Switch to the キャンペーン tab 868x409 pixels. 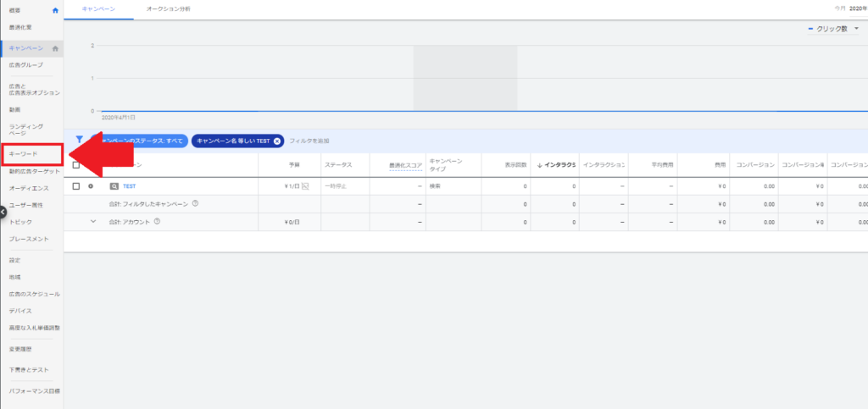pyautogui.click(x=98, y=9)
